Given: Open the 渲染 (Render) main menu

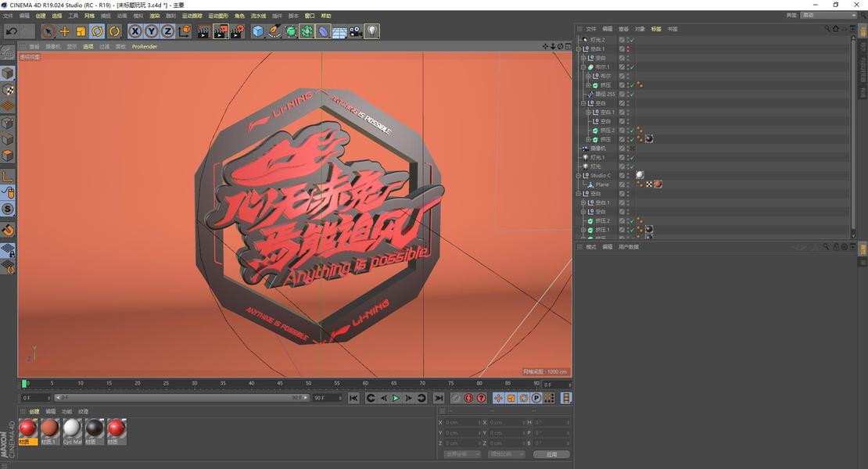Looking at the screenshot, I should point(155,16).
